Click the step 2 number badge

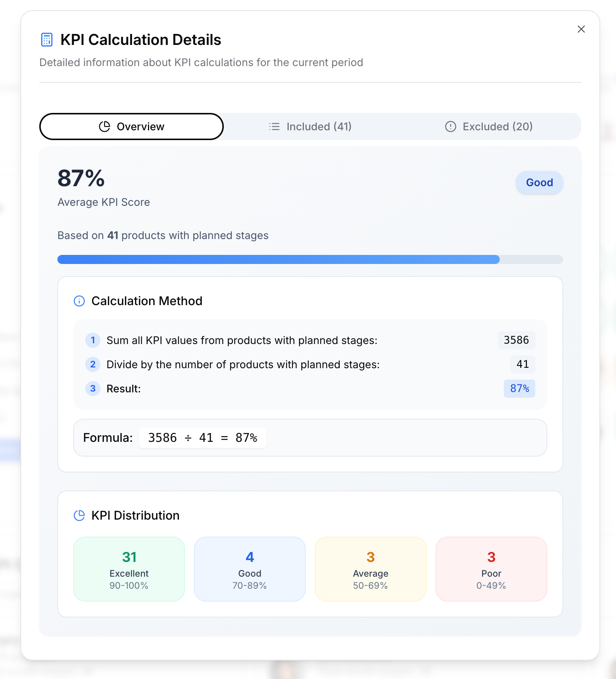93,364
